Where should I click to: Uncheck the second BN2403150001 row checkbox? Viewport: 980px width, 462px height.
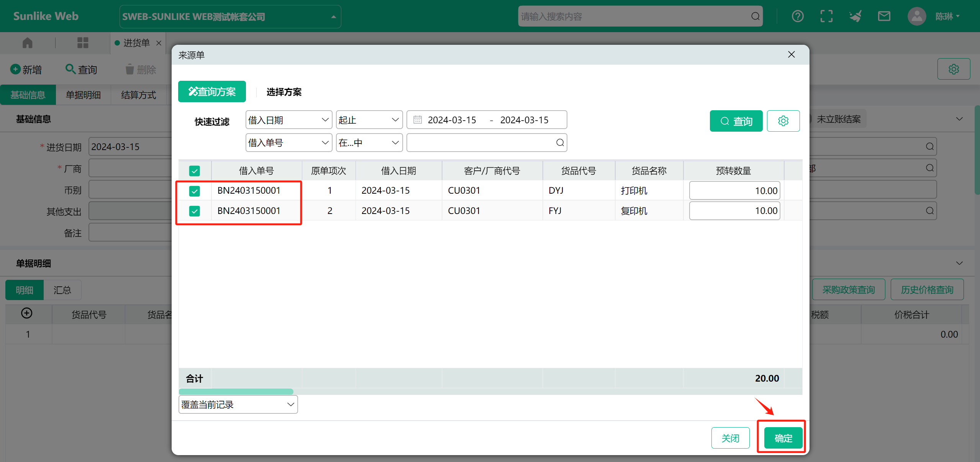click(x=194, y=211)
